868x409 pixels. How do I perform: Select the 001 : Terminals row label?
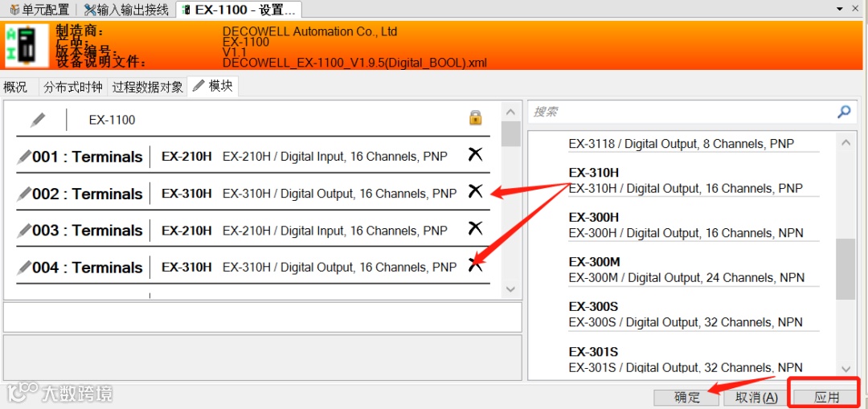(x=88, y=157)
